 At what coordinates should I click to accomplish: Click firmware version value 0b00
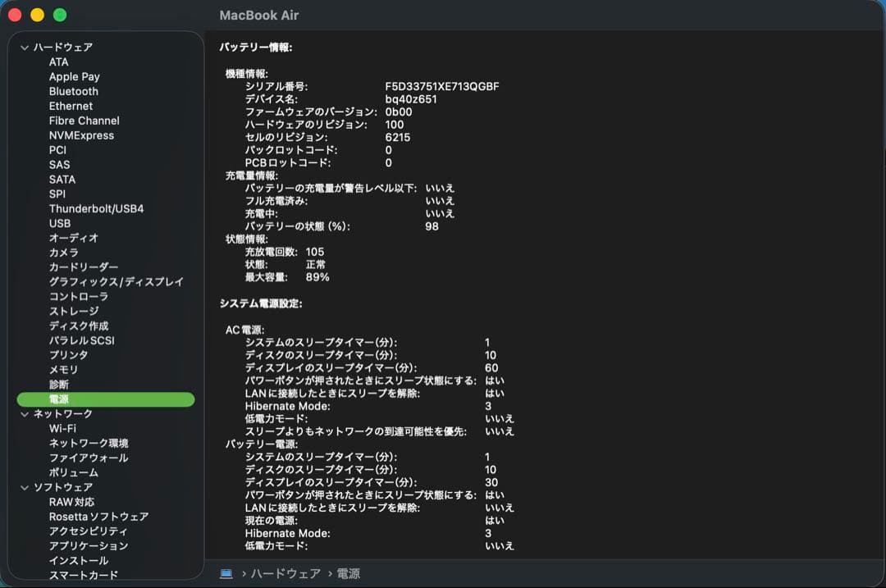(x=399, y=112)
